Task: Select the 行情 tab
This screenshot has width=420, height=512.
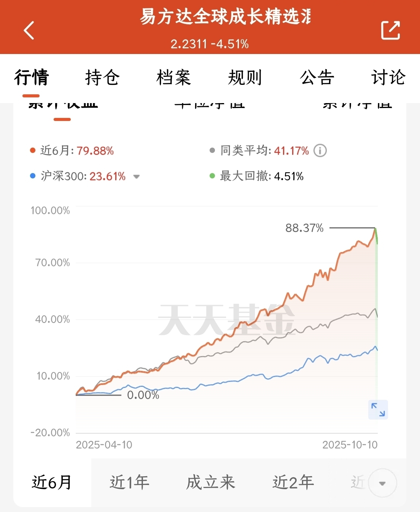Action: pos(32,78)
